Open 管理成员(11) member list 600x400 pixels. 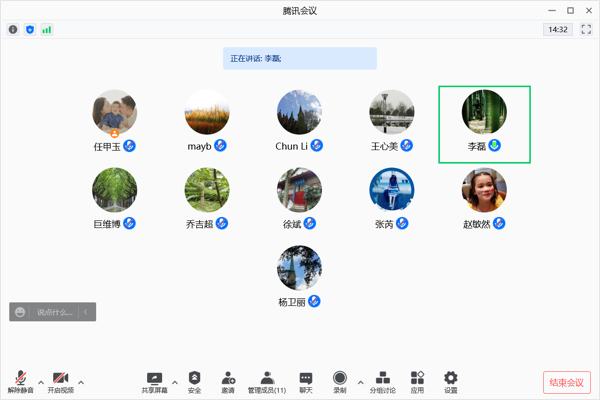(x=267, y=381)
